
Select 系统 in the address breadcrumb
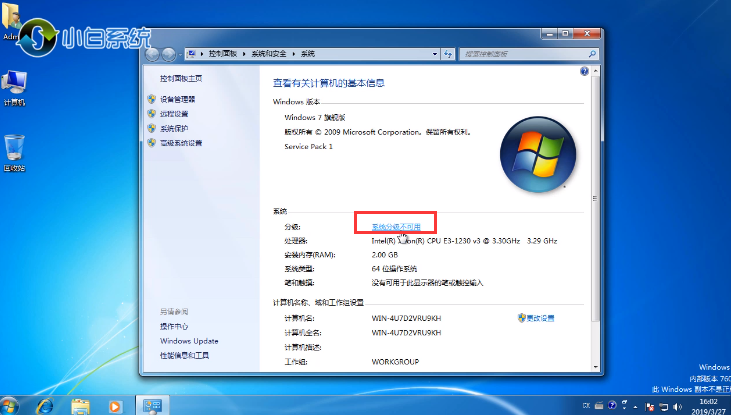click(x=308, y=54)
